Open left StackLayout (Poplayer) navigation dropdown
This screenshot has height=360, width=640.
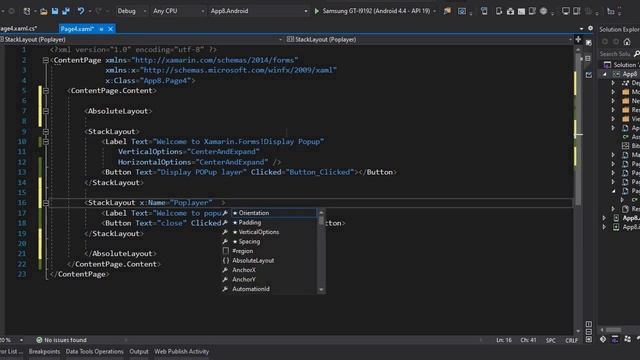click(141, 40)
